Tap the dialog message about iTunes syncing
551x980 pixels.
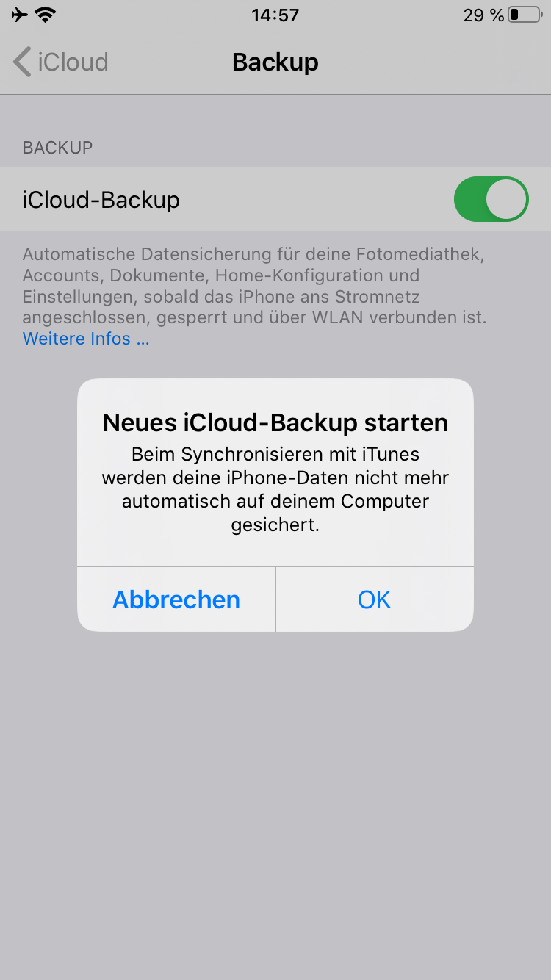[275, 490]
